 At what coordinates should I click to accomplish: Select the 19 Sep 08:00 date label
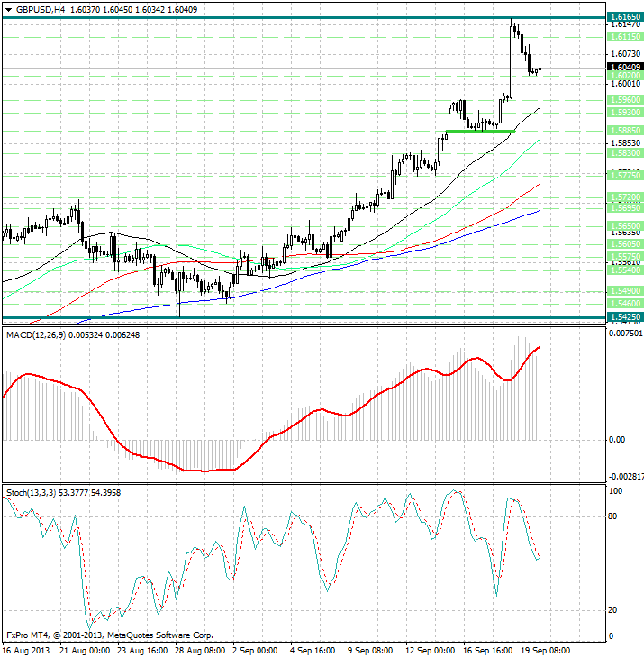543,650
